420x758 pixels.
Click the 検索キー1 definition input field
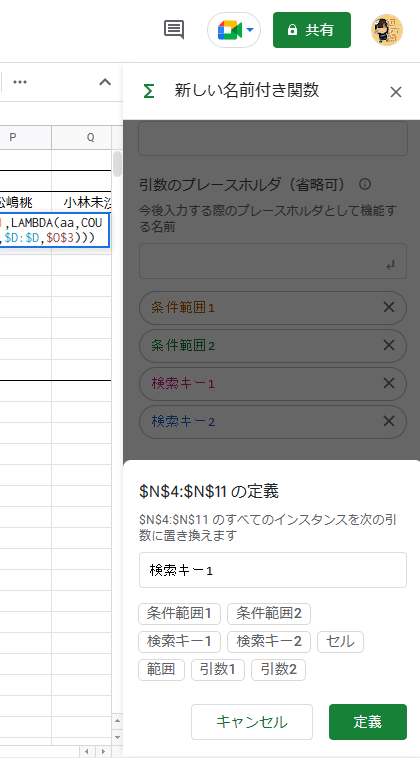pos(273,570)
